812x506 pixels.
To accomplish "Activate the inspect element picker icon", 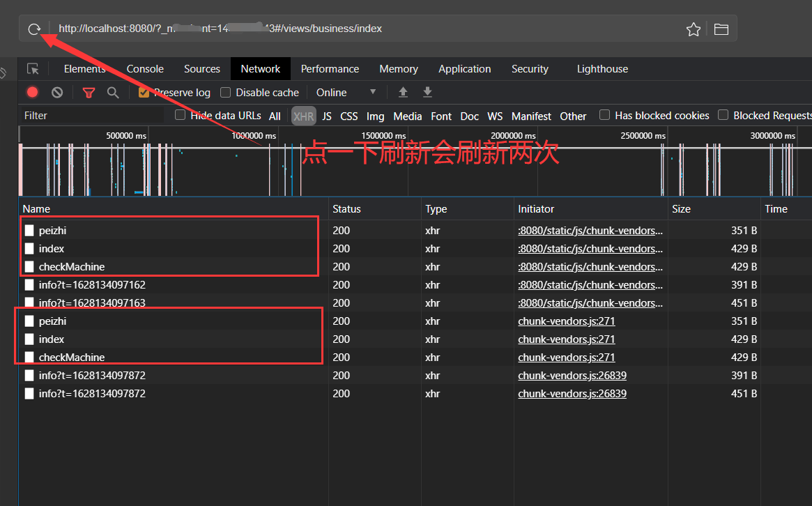I will click(x=33, y=69).
